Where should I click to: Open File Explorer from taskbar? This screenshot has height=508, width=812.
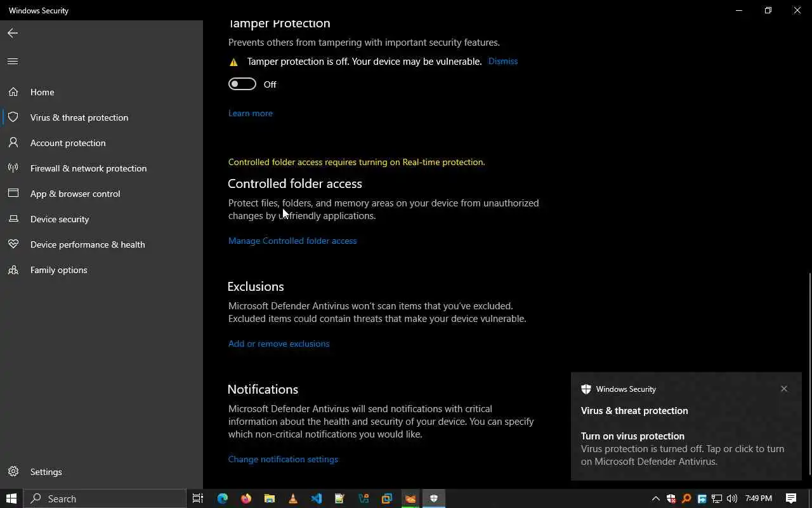pyautogui.click(x=270, y=498)
